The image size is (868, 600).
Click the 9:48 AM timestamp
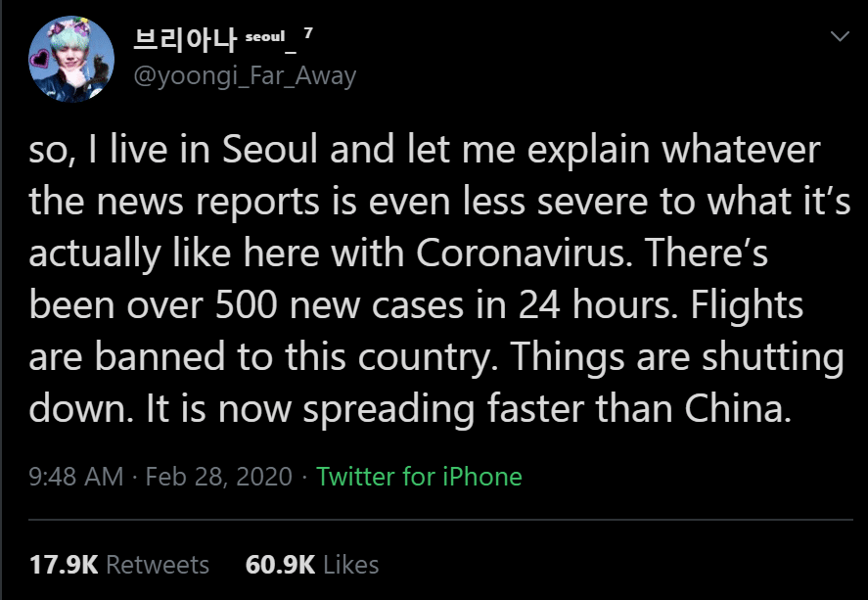pos(76,477)
